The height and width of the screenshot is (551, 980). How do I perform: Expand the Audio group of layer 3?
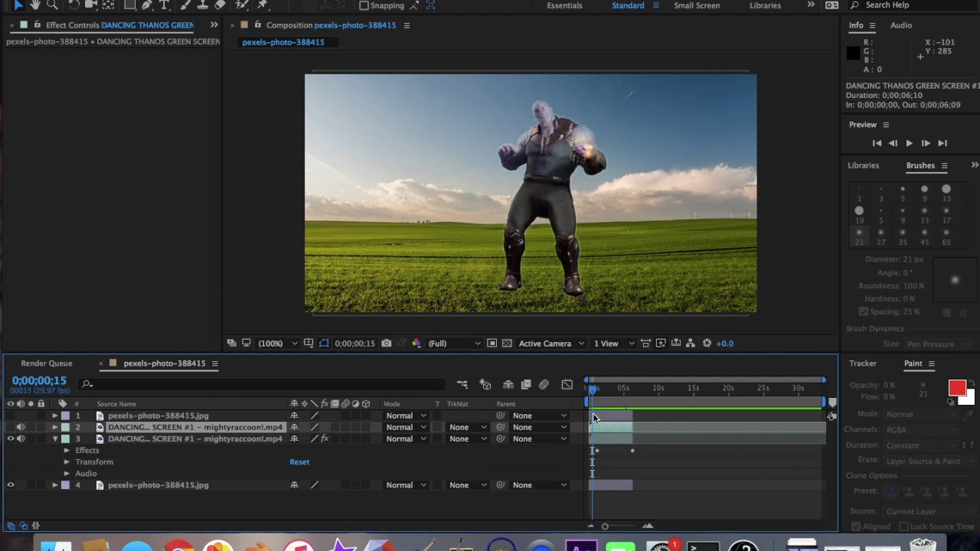[67, 473]
